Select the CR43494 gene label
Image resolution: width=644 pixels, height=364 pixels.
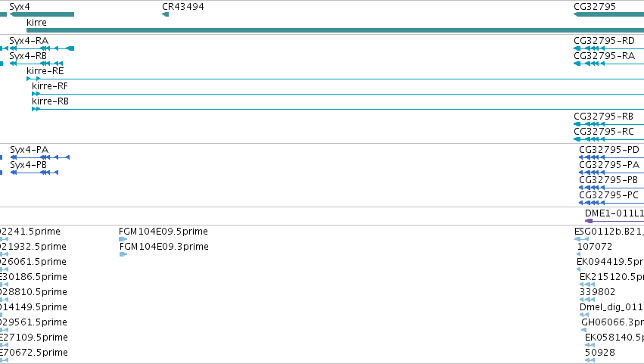183,7
